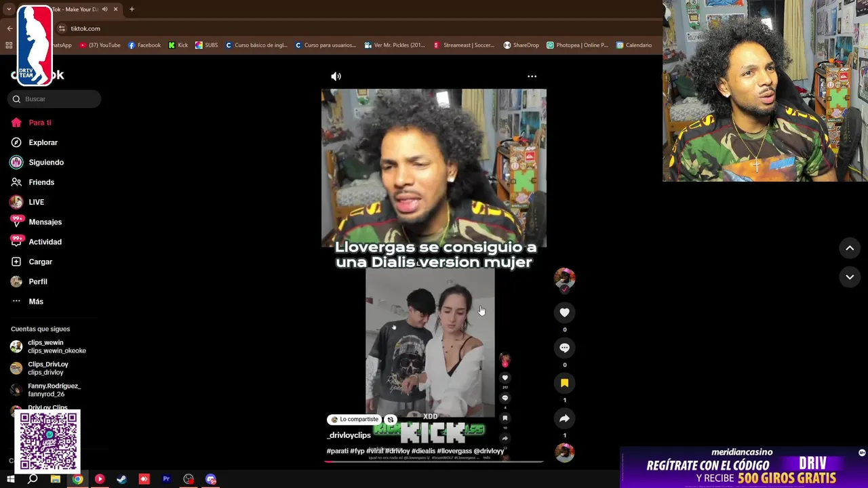The image size is (868, 488).
Task: Click inside the Buscar search field
Action: click(54, 99)
